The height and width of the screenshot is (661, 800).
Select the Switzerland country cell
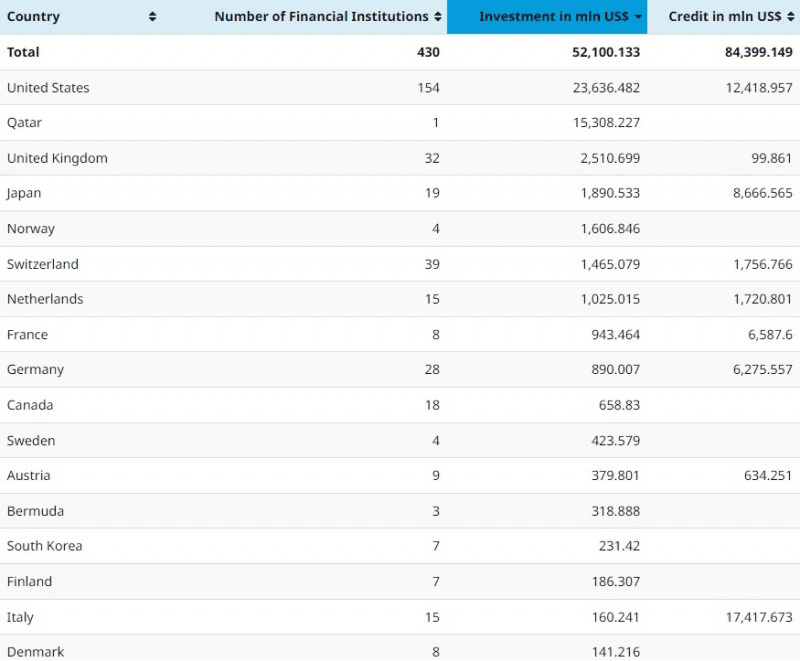click(43, 264)
